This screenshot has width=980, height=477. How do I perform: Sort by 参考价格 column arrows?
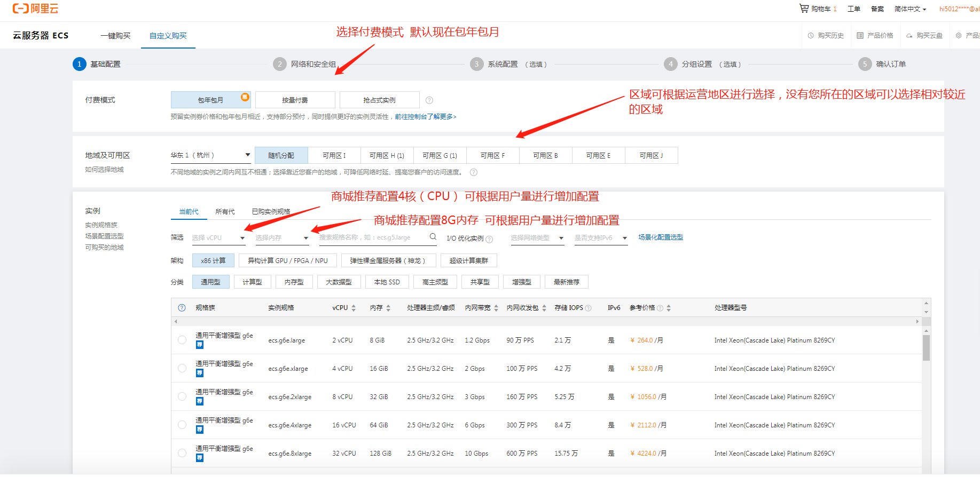[x=669, y=308]
